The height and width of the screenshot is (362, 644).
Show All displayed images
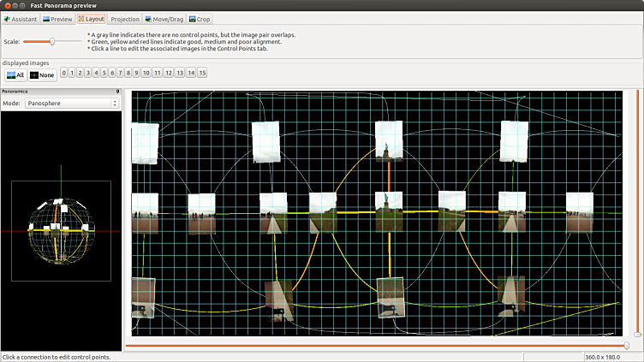coord(15,74)
